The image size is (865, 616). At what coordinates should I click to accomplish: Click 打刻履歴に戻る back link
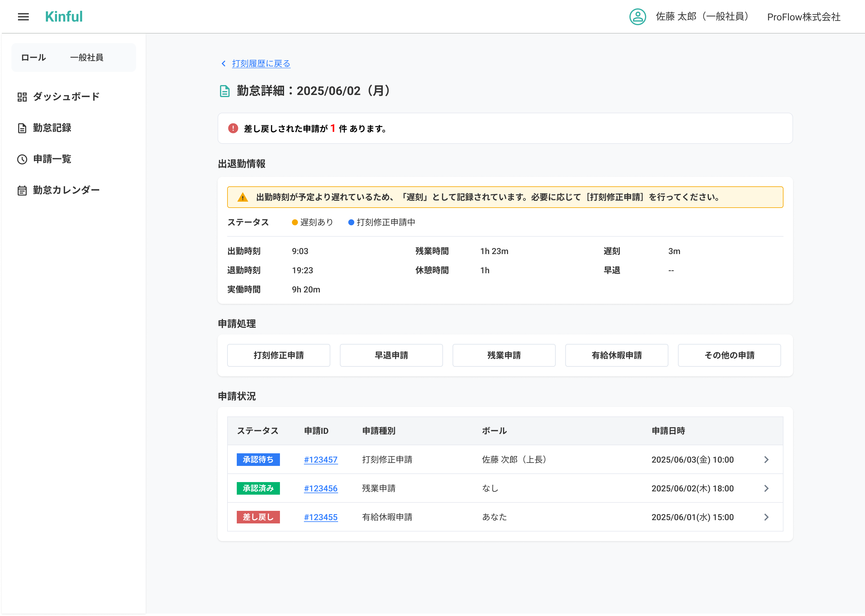[261, 64]
